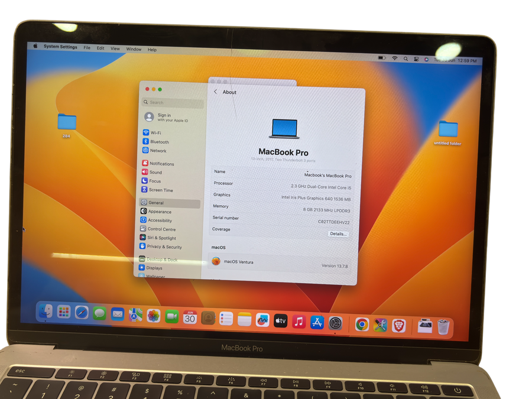This screenshot has height=399, width=532.
Task: Open Calendar showing 30 in Dock
Action: point(190,317)
